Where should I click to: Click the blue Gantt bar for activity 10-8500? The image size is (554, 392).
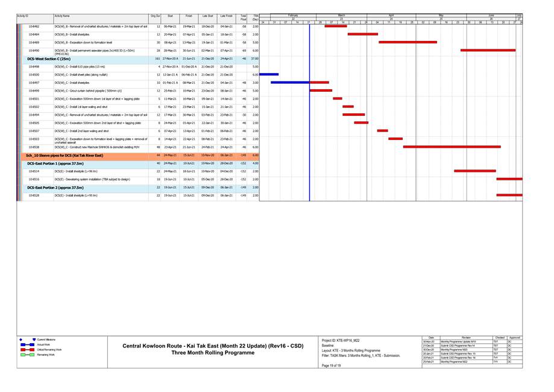[x=268, y=74]
